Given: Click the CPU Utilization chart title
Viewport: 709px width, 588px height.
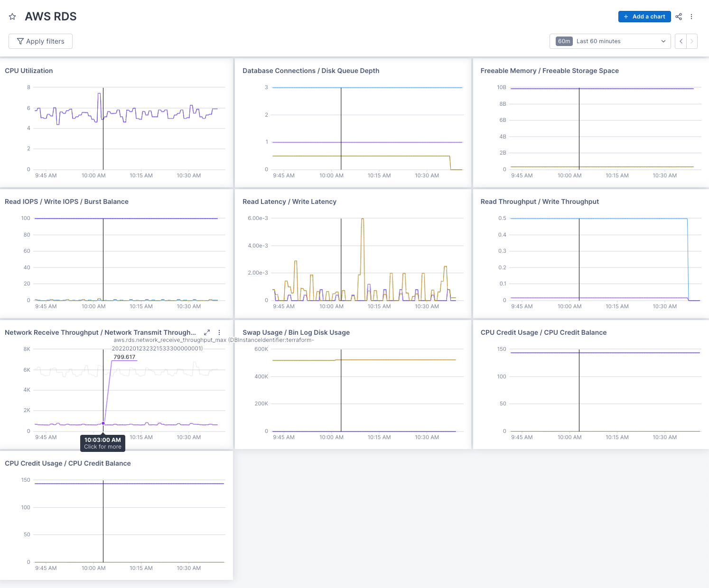Looking at the screenshot, I should click(x=28, y=71).
